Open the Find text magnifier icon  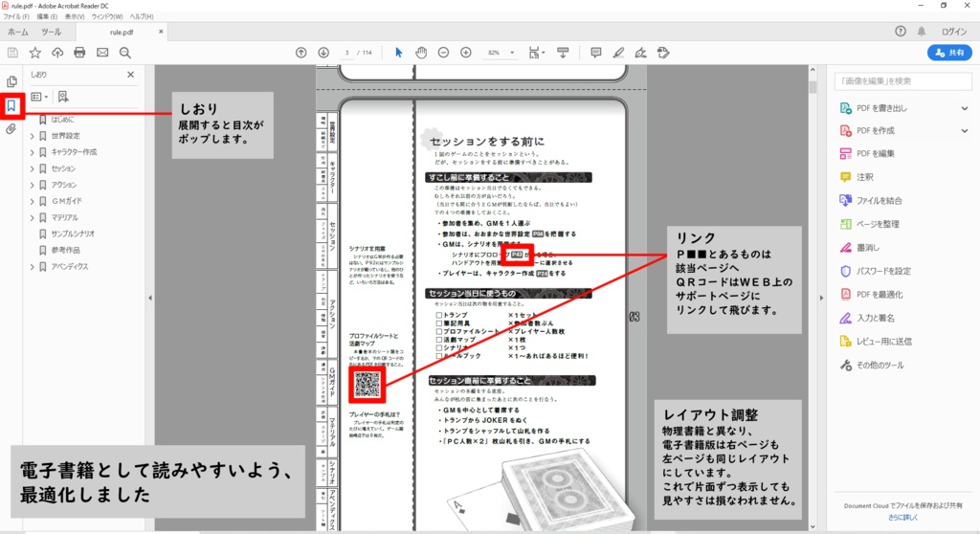tap(125, 54)
